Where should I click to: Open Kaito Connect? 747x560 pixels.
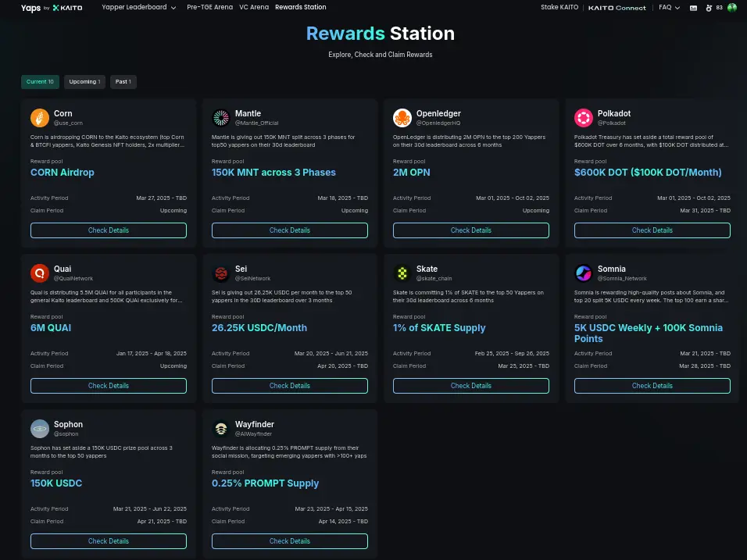click(617, 8)
